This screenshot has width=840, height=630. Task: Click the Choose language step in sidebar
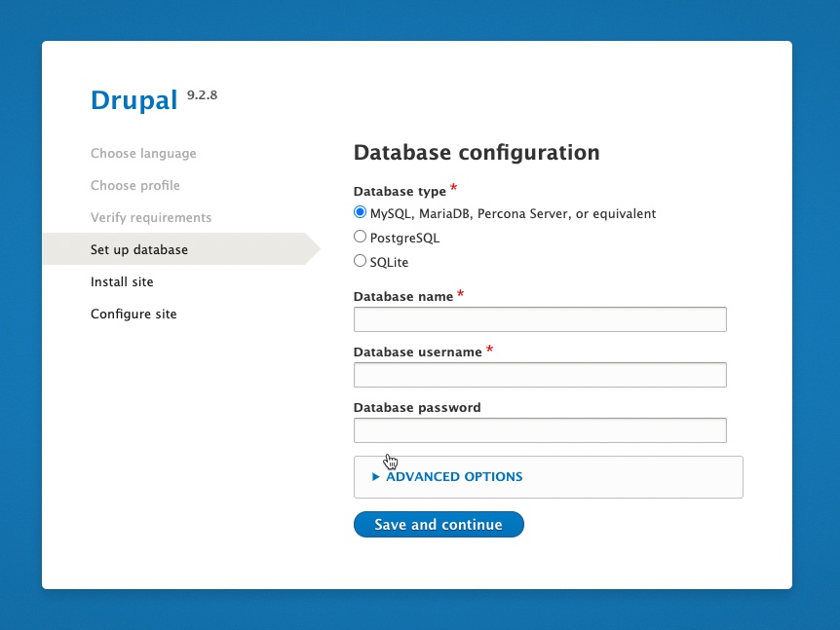pos(143,154)
